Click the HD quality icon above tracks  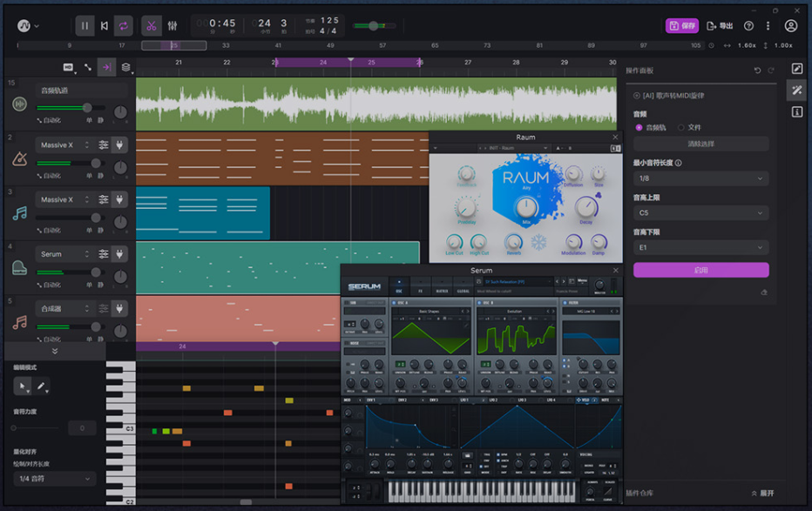[x=68, y=67]
